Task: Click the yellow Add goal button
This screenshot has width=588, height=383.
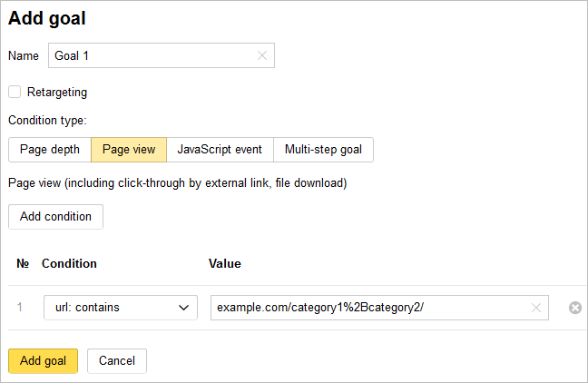Action: 43,360
